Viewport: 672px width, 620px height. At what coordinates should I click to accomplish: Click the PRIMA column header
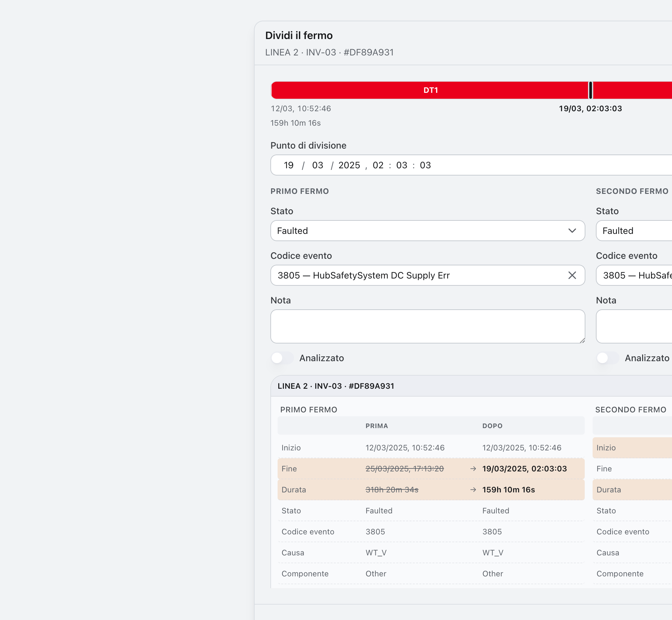[377, 426]
